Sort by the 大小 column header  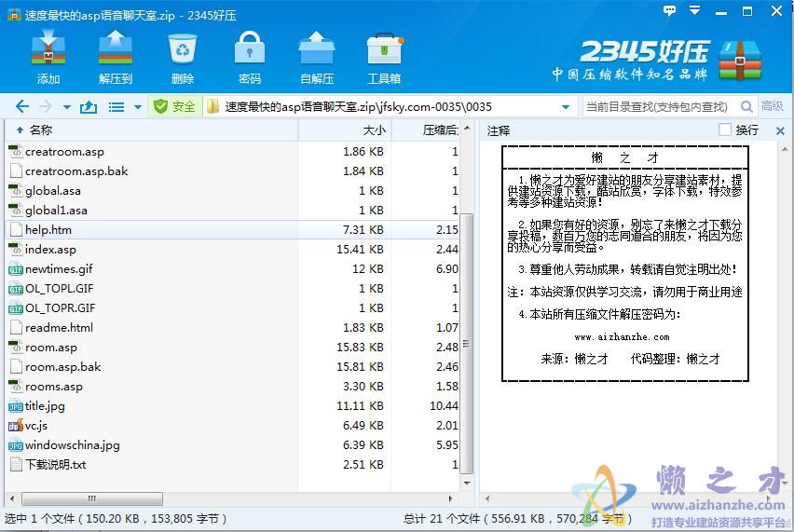[x=345, y=130]
